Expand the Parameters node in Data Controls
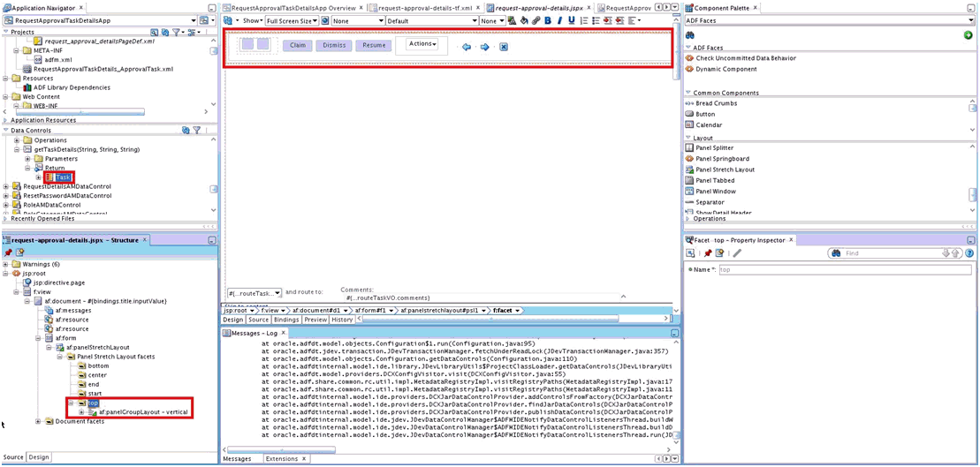This screenshot has width=980, height=467. [x=27, y=159]
